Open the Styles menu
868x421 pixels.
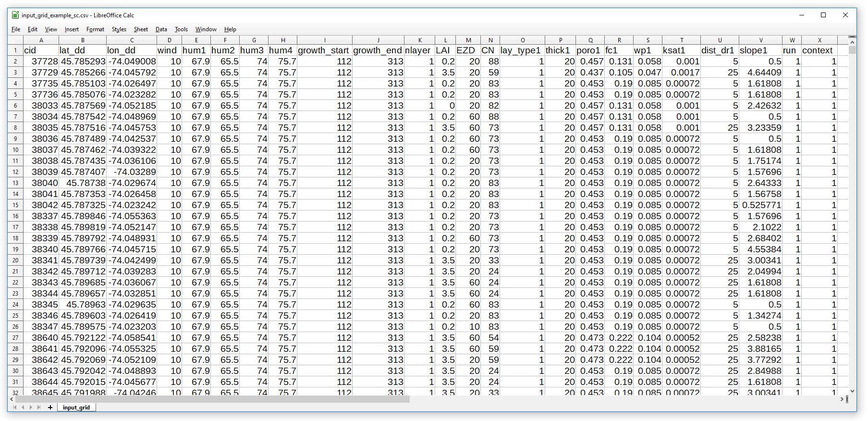[x=119, y=29]
